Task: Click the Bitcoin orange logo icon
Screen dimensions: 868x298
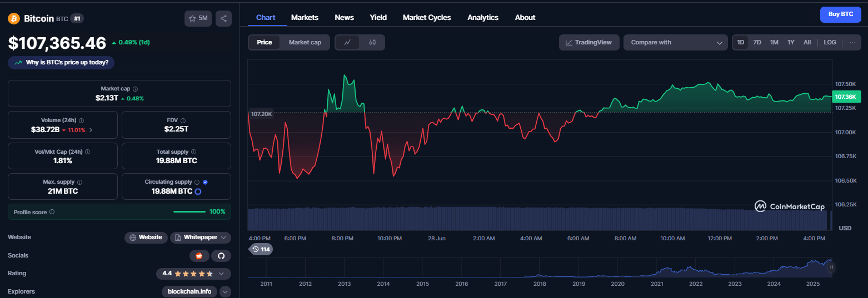Action: (x=14, y=18)
